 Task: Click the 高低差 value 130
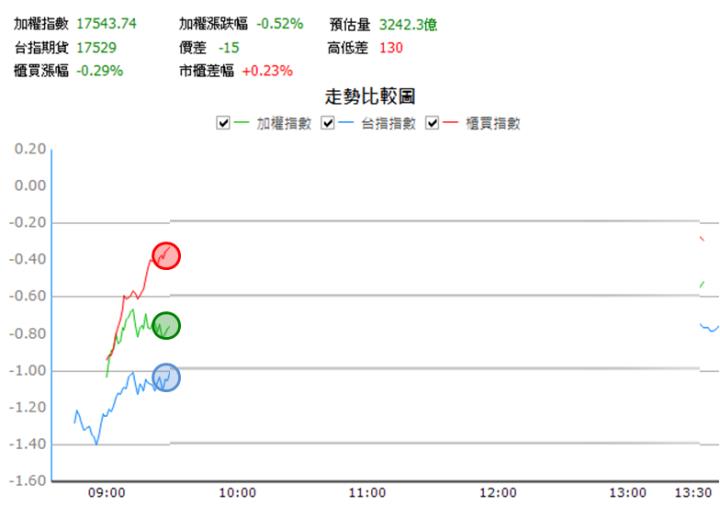391,47
